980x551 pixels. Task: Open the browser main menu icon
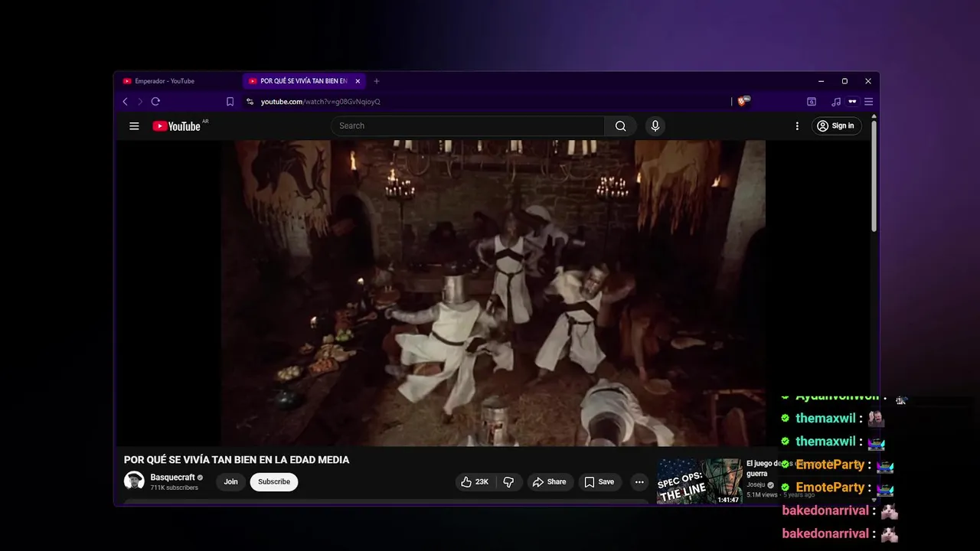(x=868, y=102)
